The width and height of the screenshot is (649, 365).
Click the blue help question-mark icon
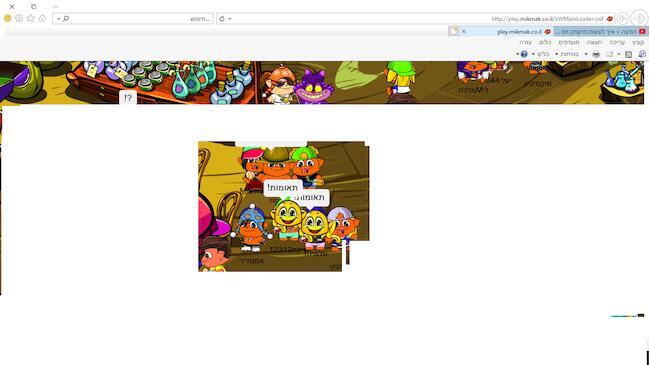524,54
